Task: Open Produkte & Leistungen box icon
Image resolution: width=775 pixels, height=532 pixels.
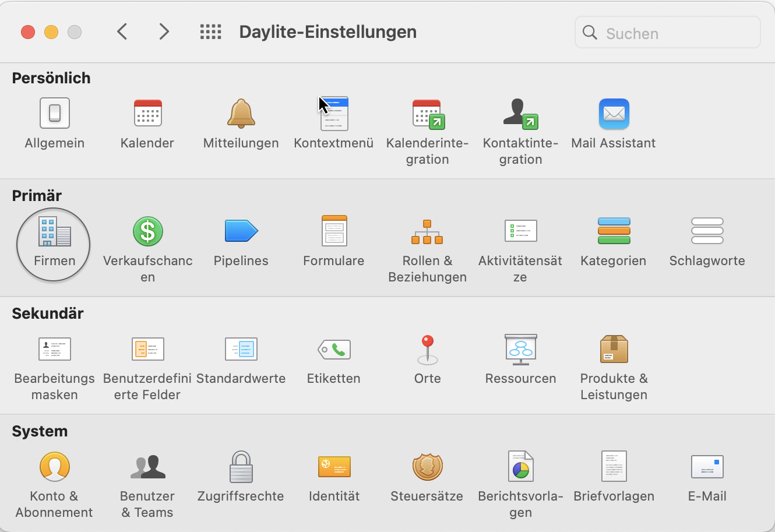Action: 614,350
